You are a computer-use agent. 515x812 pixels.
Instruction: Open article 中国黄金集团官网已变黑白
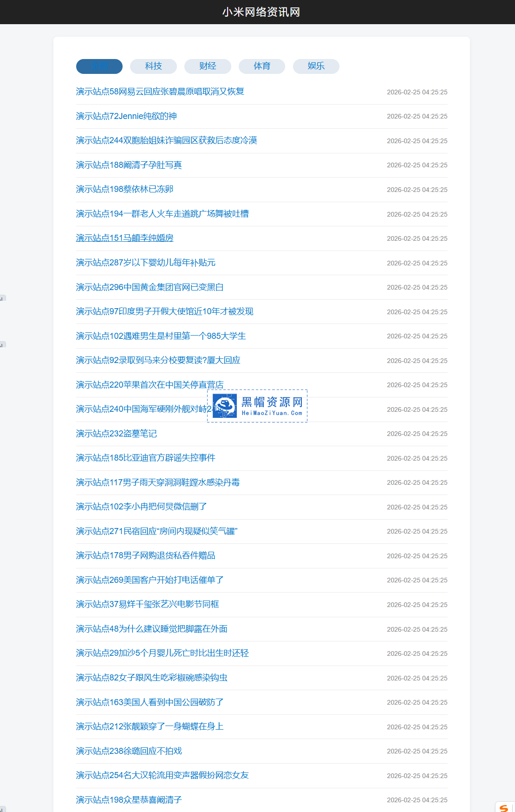[x=150, y=287]
